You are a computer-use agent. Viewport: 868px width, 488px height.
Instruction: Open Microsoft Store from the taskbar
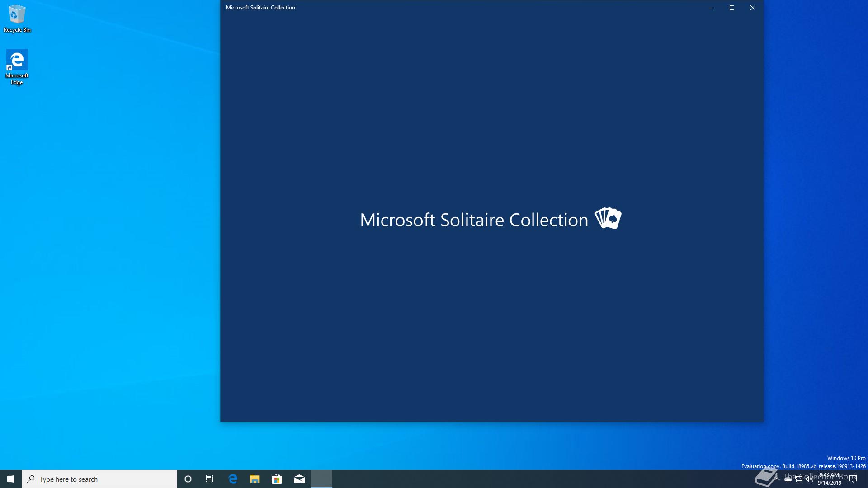[277, 479]
